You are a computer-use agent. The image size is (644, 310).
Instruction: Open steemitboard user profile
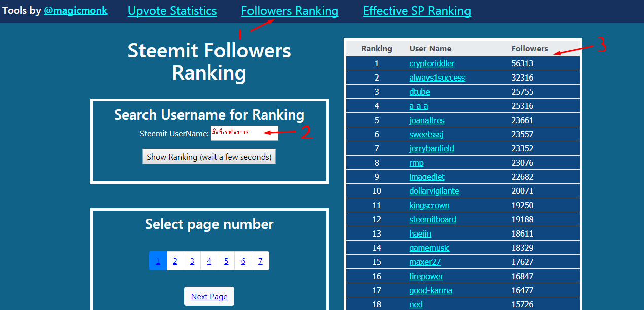coord(433,219)
